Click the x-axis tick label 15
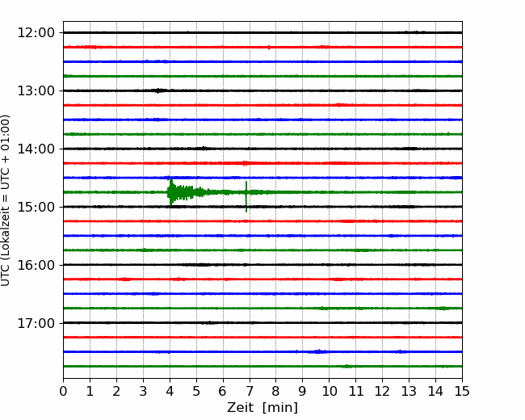 (462, 391)
